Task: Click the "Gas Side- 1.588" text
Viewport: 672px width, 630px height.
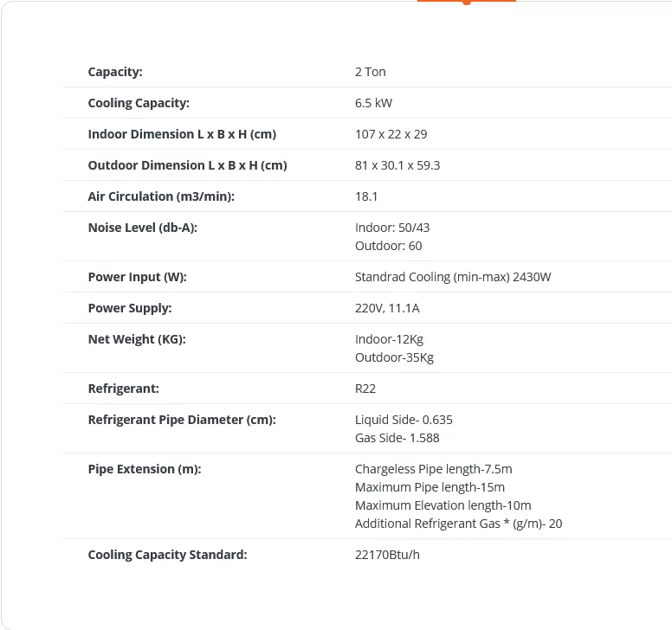Action: click(397, 438)
